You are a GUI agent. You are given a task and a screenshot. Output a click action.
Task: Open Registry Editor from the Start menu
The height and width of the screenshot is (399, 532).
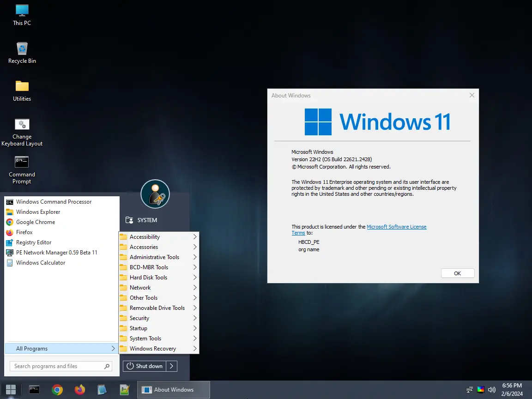[x=34, y=242]
